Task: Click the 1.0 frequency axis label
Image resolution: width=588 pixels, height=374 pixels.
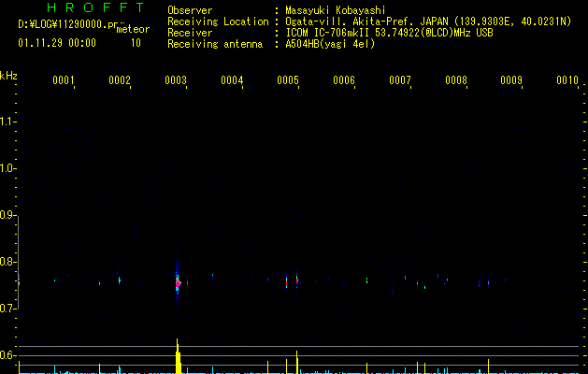Action: 7,168
